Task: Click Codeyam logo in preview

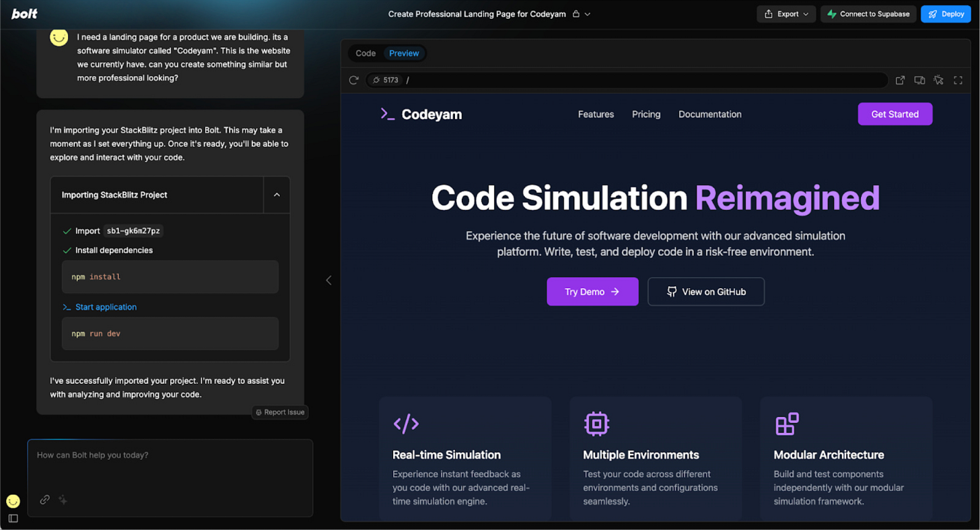Action: [421, 114]
